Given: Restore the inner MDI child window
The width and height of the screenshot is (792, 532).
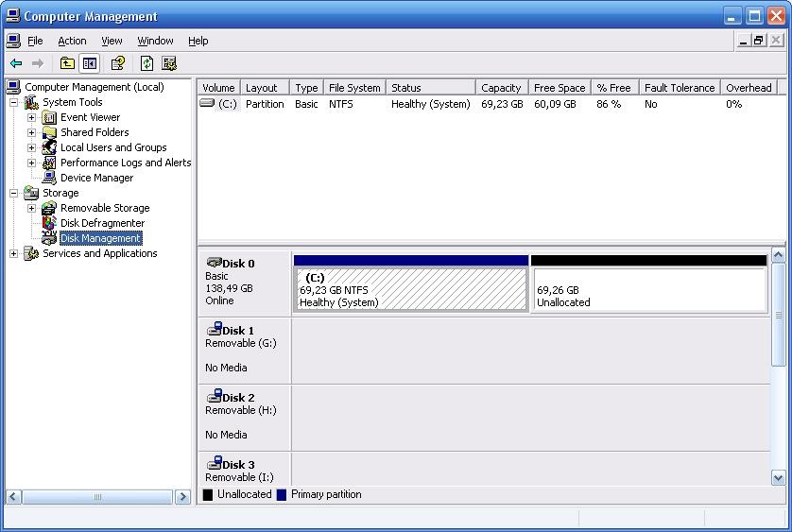Looking at the screenshot, I should (x=759, y=41).
